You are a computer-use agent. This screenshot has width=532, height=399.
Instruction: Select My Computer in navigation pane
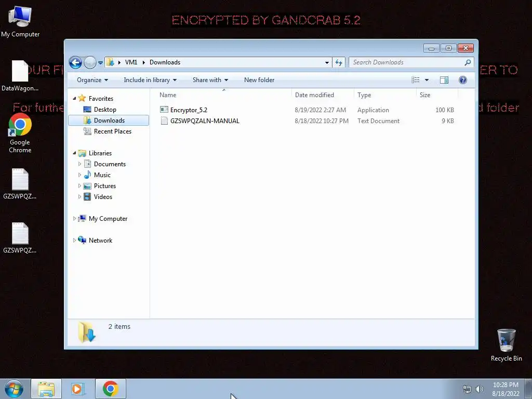pyautogui.click(x=108, y=219)
